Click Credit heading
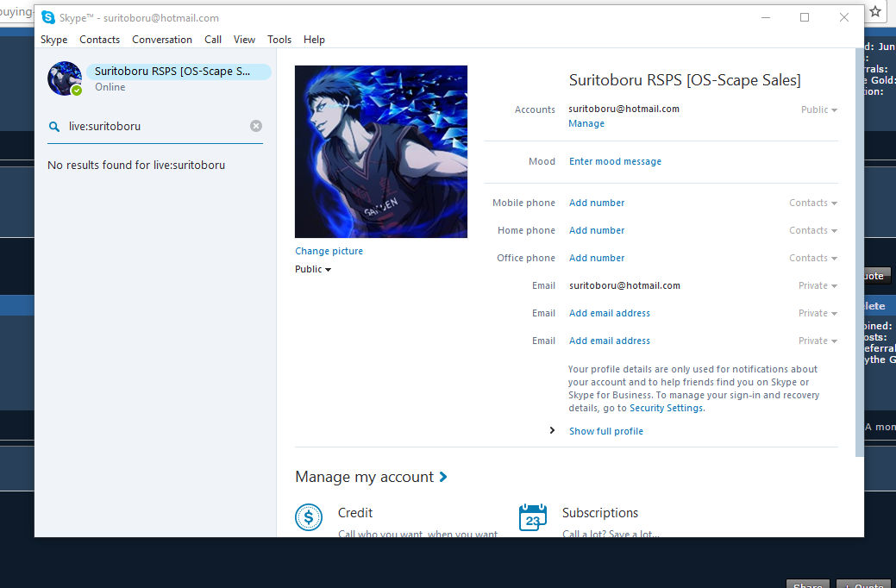Screen dimensions: 896x588 click(x=354, y=513)
